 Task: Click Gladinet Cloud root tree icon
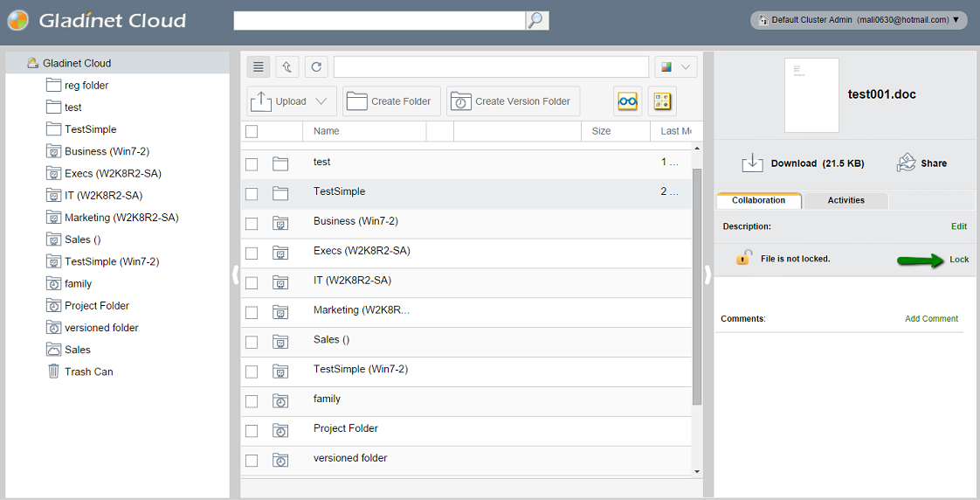pyautogui.click(x=32, y=63)
